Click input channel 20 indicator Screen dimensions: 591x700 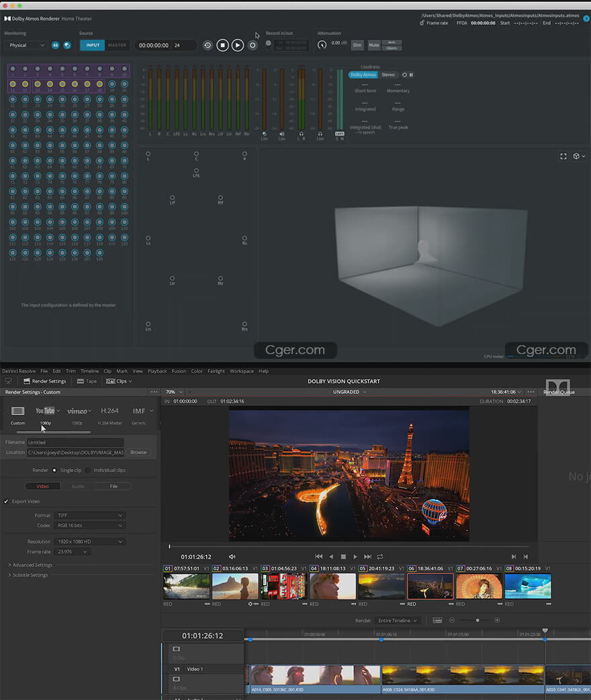[x=124, y=84]
